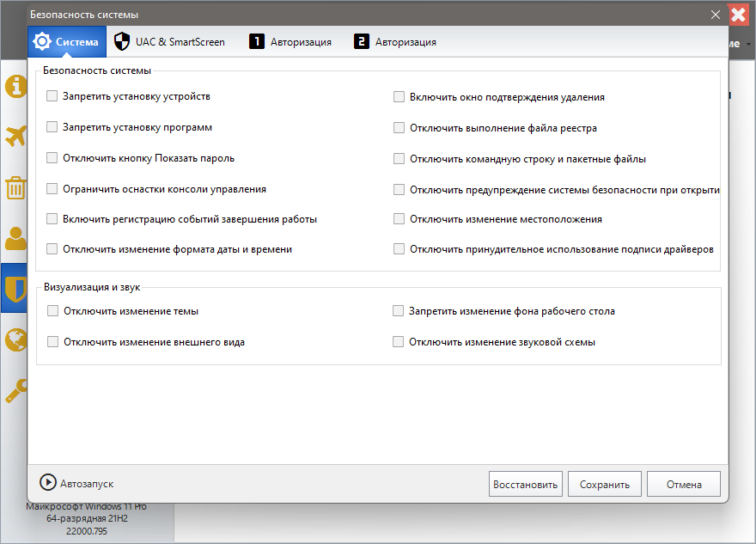Click the Автозапуск play icon
The width and height of the screenshot is (756, 544).
click(x=47, y=484)
